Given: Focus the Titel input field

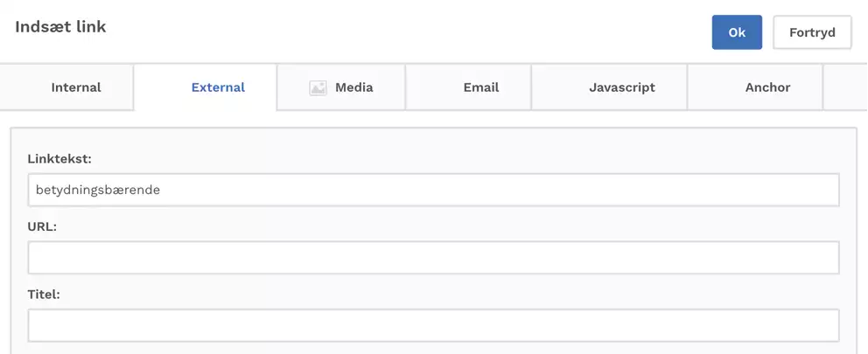Looking at the screenshot, I should (433, 325).
